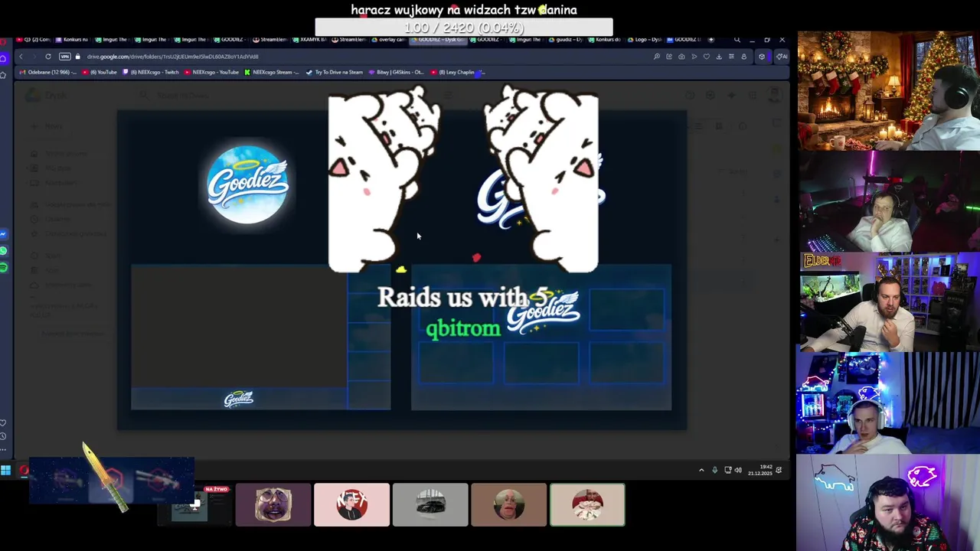The height and width of the screenshot is (551, 980).
Task: Open the 'Bitwy | G4Skins' bookmark
Action: coord(396,72)
